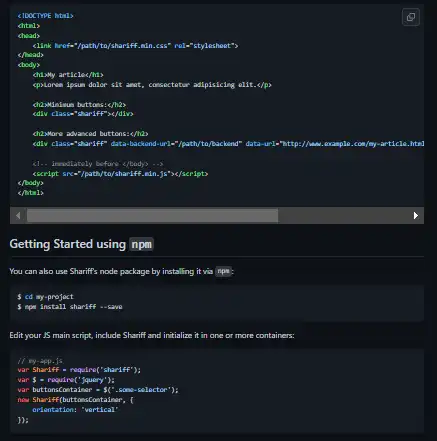Click the 'Getting Started using npm' heading
Image resolution: width=437 pixels, height=441 pixels.
click(x=81, y=244)
